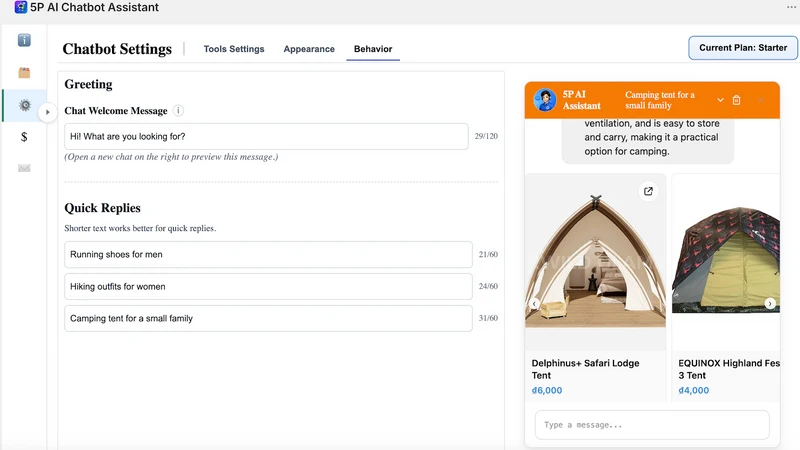
Task: Open the mail envelope sidebar icon
Action: (x=24, y=168)
